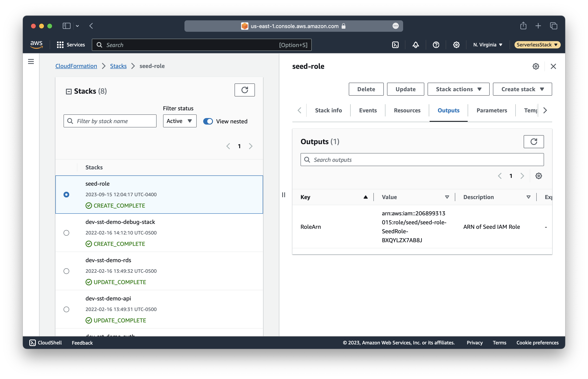The height and width of the screenshot is (379, 588).
Task: Select the dev-sst-demo-rds radio button
Action: [66, 271]
